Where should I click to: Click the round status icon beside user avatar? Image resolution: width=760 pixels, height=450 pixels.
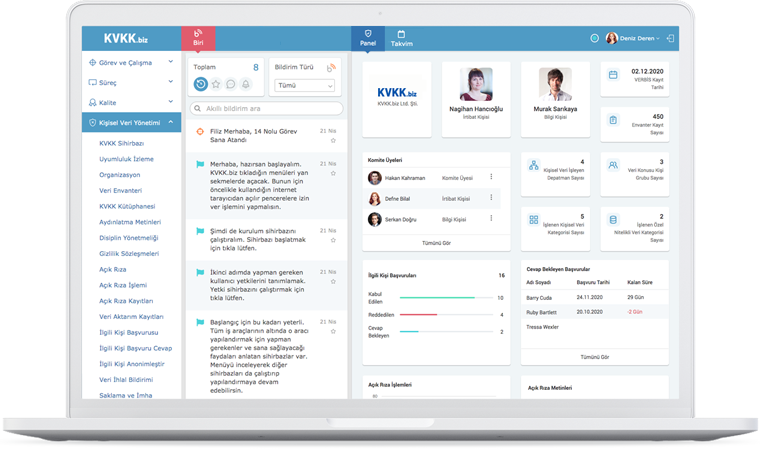(x=594, y=38)
